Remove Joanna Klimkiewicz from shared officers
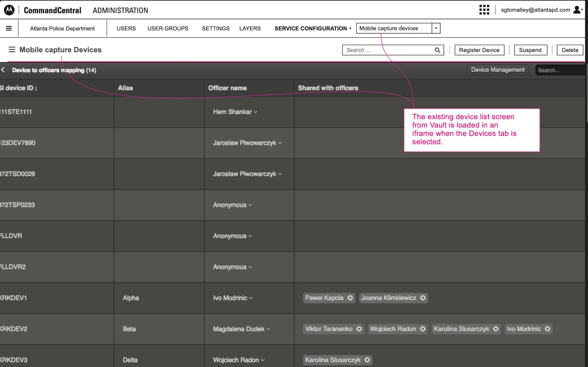The image size is (588, 367). click(423, 298)
